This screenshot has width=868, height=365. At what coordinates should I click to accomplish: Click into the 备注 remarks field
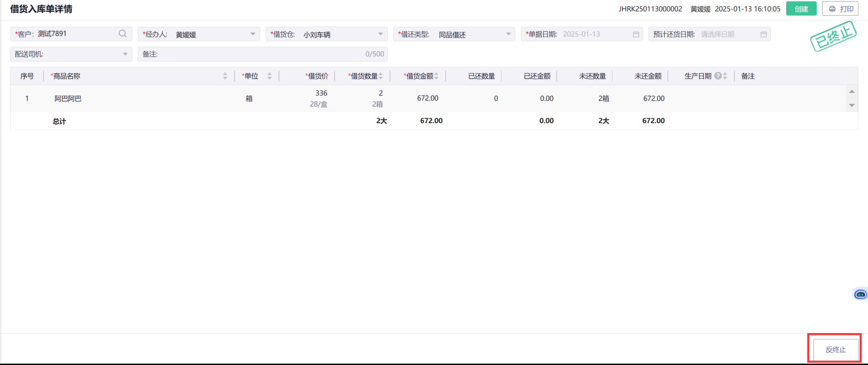pos(259,54)
